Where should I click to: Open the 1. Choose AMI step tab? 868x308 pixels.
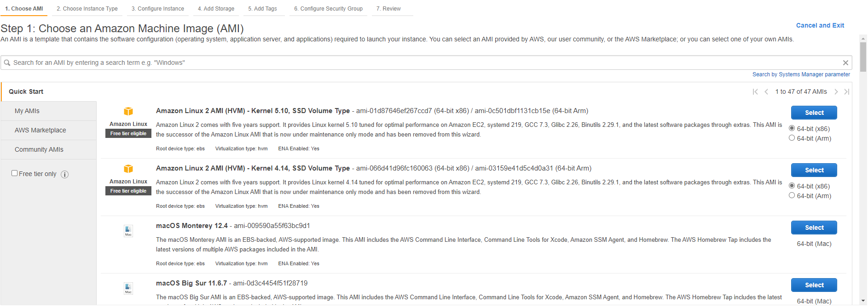[24, 9]
